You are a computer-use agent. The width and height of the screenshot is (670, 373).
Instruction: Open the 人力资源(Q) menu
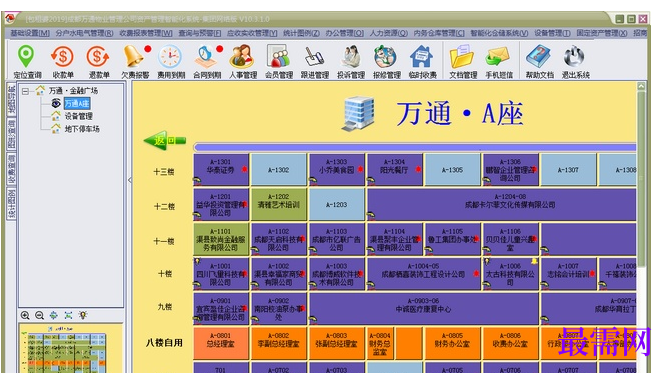[388, 33]
